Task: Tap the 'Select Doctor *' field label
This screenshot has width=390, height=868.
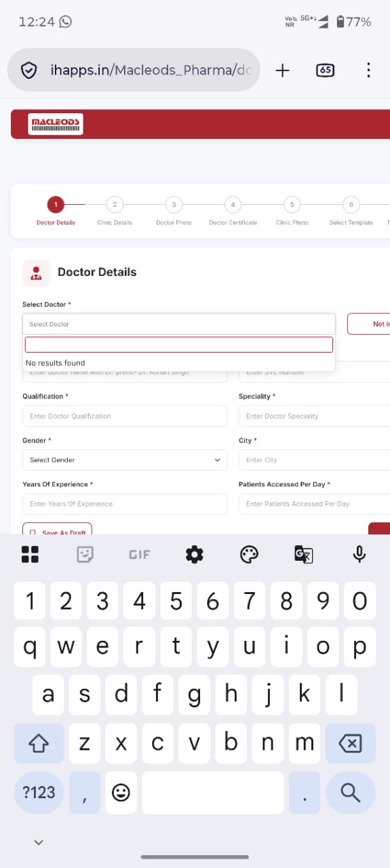Action: [47, 304]
